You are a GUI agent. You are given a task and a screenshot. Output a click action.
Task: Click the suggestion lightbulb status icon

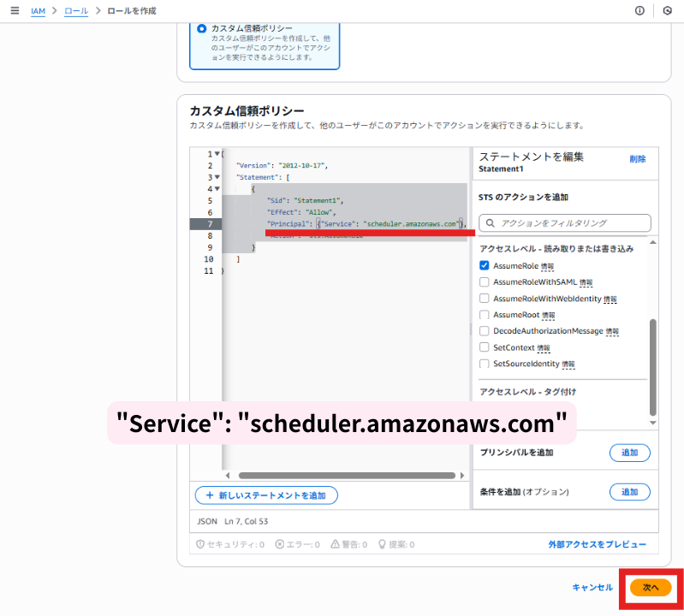click(382, 544)
